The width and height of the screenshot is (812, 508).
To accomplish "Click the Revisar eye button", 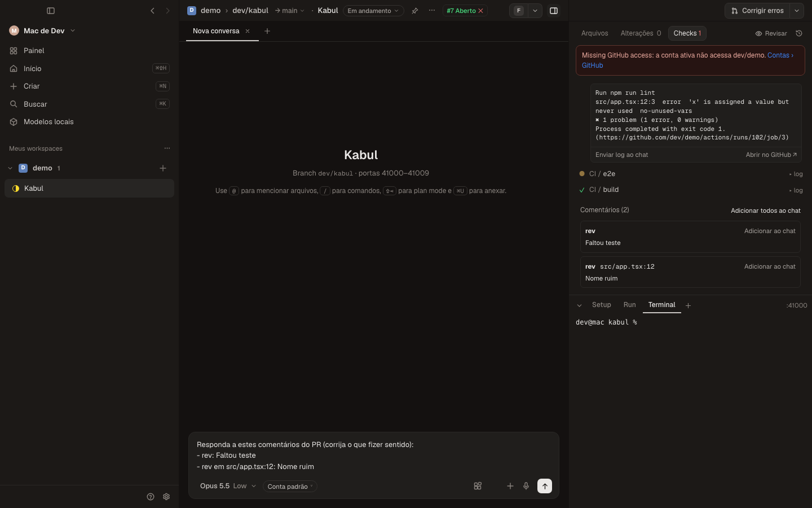I will pyautogui.click(x=771, y=33).
